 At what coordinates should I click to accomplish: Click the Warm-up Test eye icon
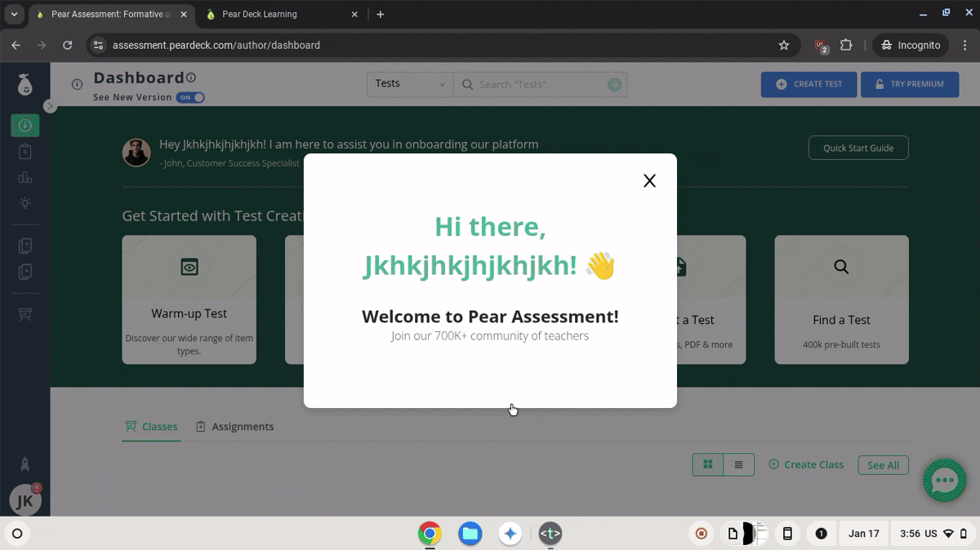(189, 267)
